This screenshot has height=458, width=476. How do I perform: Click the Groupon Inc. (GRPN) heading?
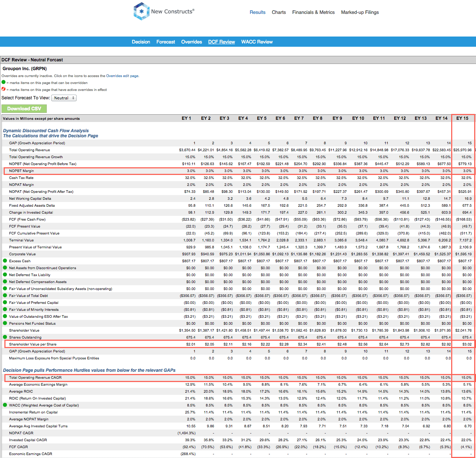pyautogui.click(x=25, y=69)
